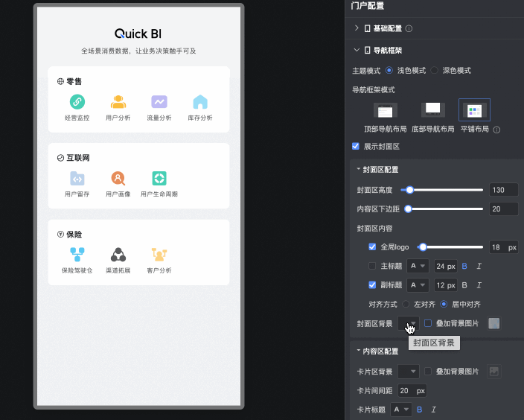Toggle bold for 副标题
524x420 pixels.
pos(464,285)
